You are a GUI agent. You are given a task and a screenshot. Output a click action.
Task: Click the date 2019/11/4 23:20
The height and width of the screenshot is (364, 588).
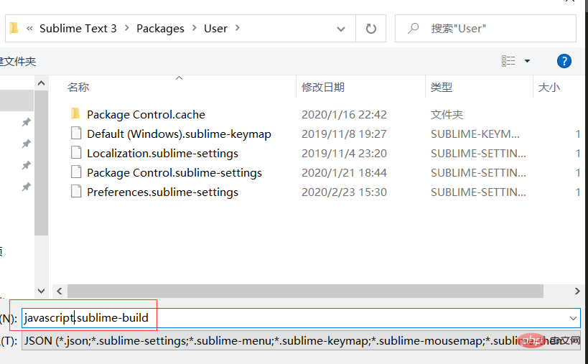344,154
